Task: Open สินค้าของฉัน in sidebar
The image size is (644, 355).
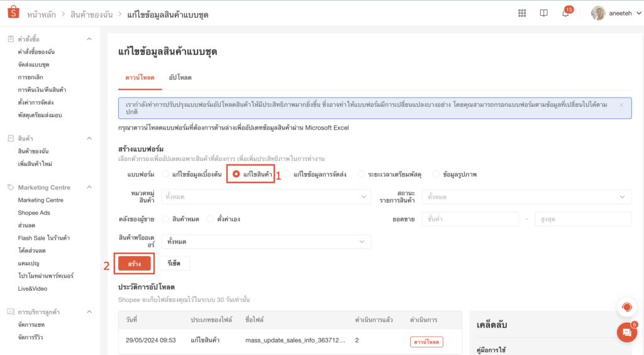Action: pos(33,151)
